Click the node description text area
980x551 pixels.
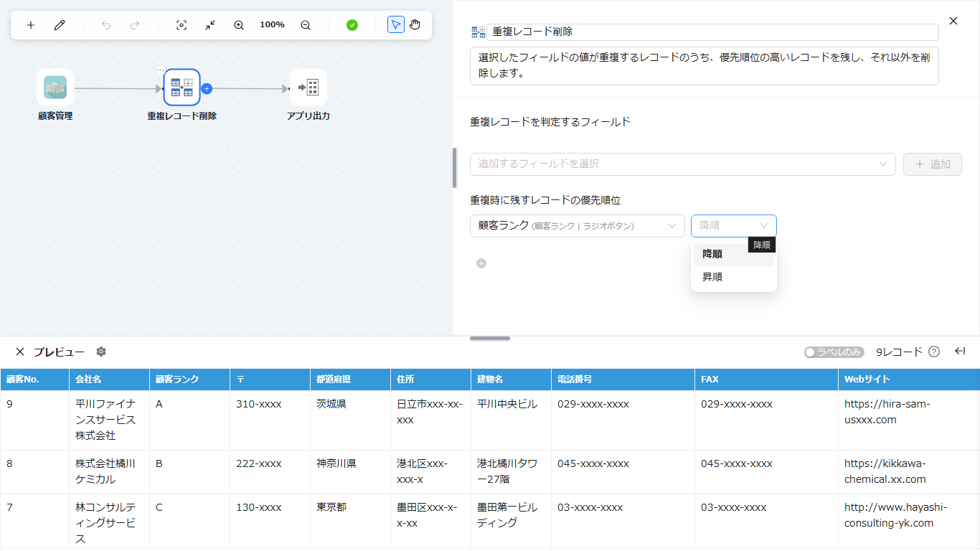click(704, 66)
